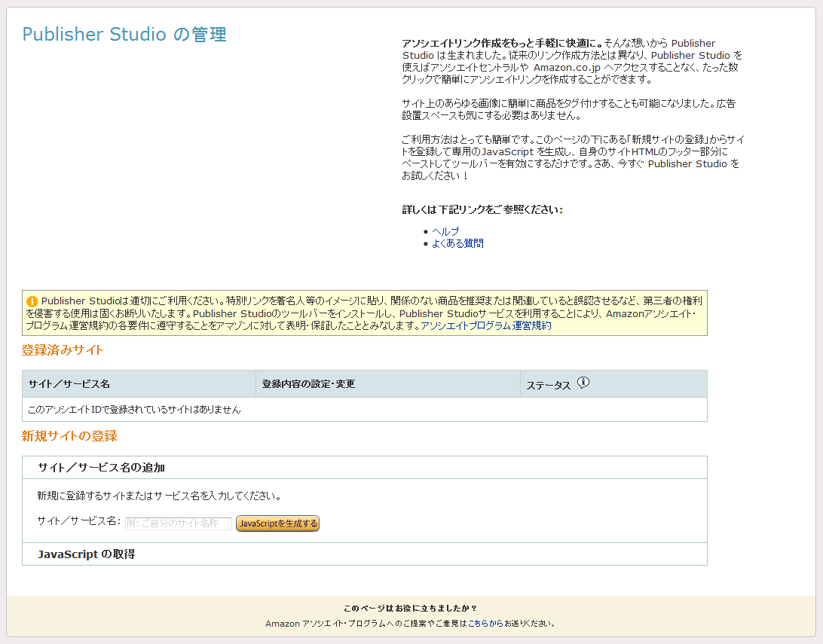Viewport: 823px width, 644px height.
Task: Click the サイト/サービス名: field label
Action: pos(79,521)
